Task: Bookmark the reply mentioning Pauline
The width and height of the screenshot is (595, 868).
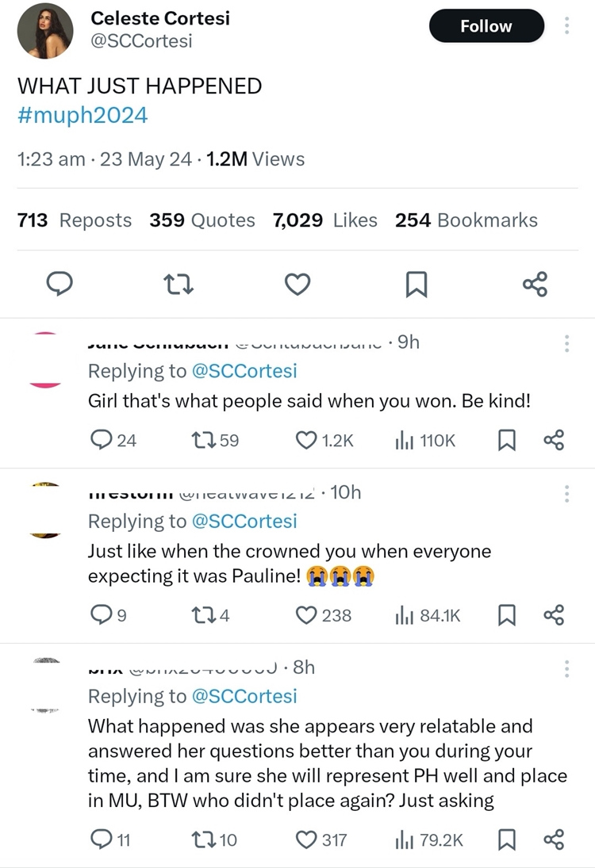Action: tap(507, 614)
